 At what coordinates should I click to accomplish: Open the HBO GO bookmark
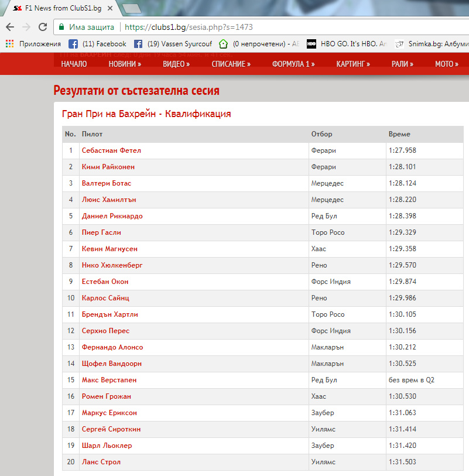click(347, 44)
